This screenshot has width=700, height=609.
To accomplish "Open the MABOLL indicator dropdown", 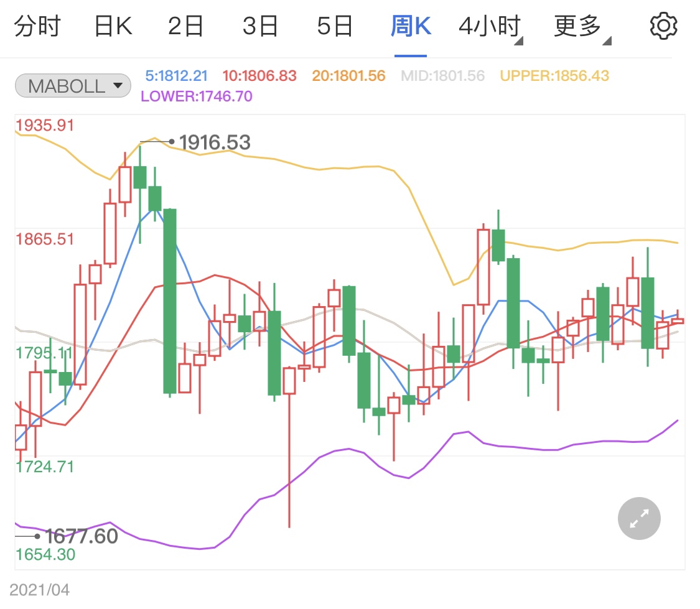I will coord(73,86).
